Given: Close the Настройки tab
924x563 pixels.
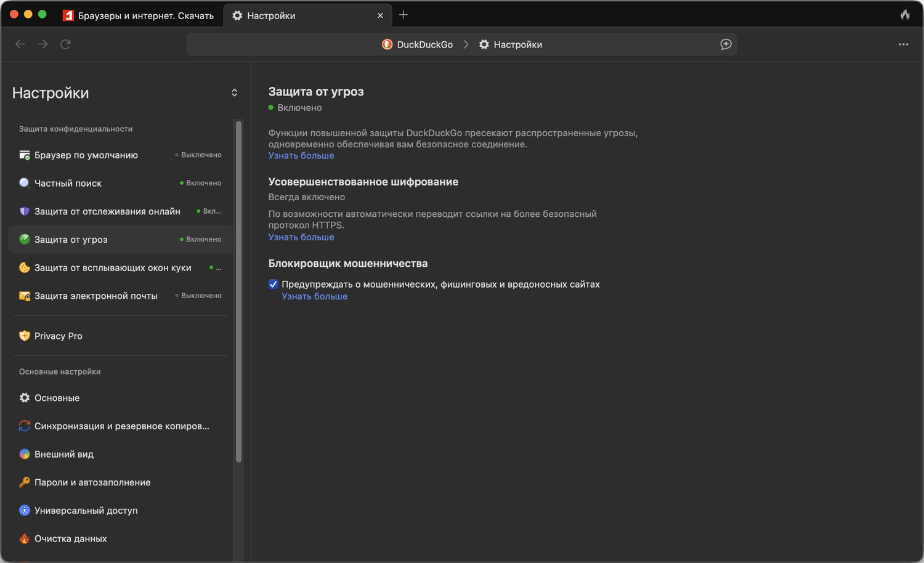Looking at the screenshot, I should tap(380, 15).
